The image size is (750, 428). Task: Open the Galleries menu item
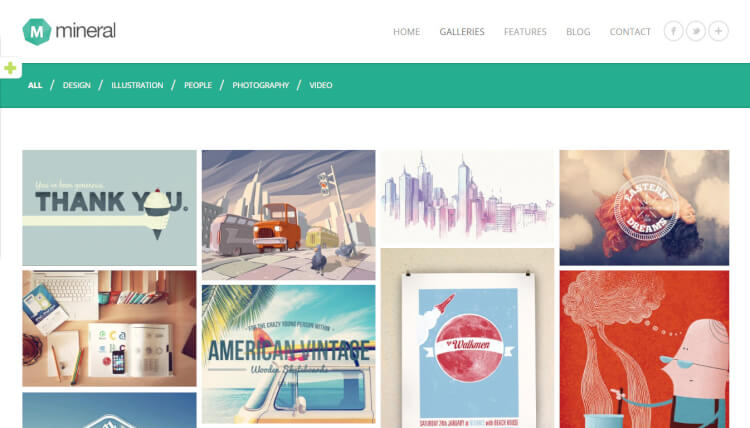pyautogui.click(x=462, y=32)
